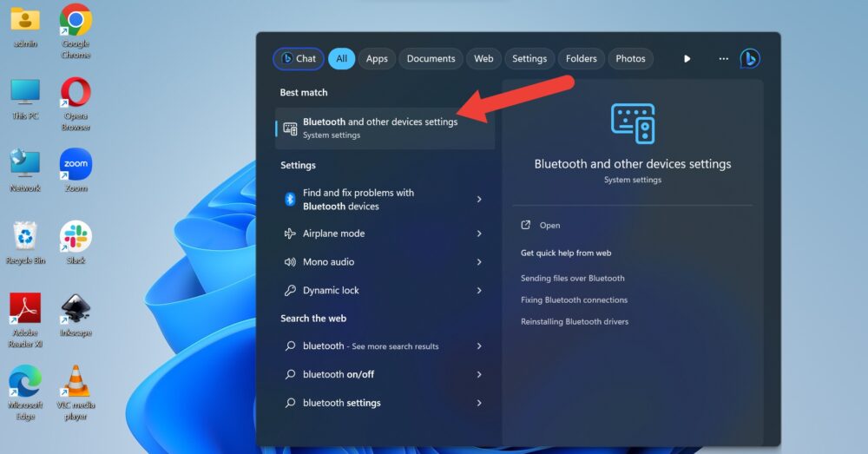Select the Recycle Bin icon

[x=25, y=242]
